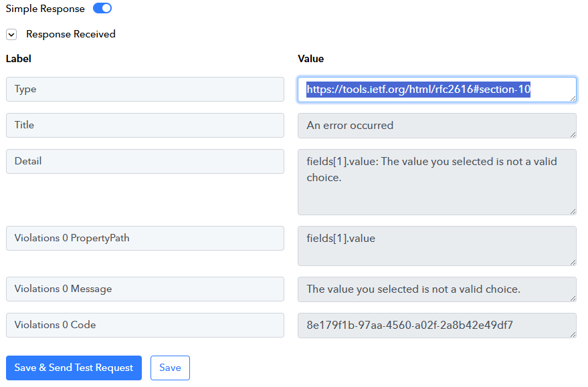Viewport: 588px width, 387px height.
Task: Click the Save button
Action: point(171,368)
